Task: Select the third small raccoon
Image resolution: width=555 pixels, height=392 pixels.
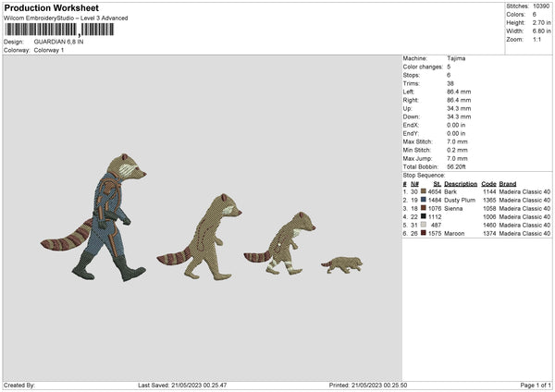Action: coord(280,243)
